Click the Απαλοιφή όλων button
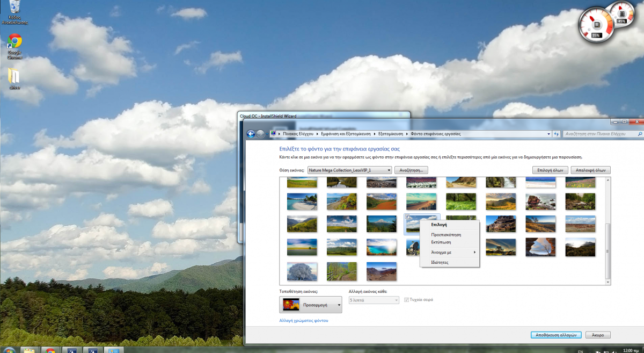 point(591,170)
